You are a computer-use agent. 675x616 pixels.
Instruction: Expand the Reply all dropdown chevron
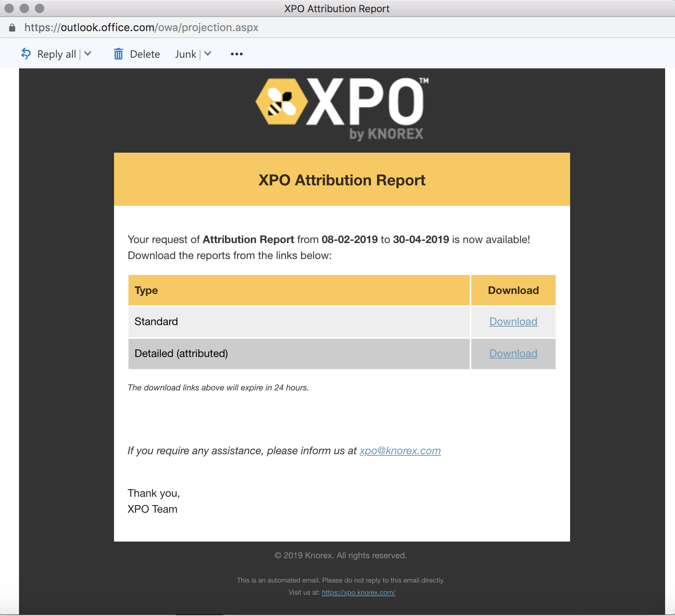(88, 54)
